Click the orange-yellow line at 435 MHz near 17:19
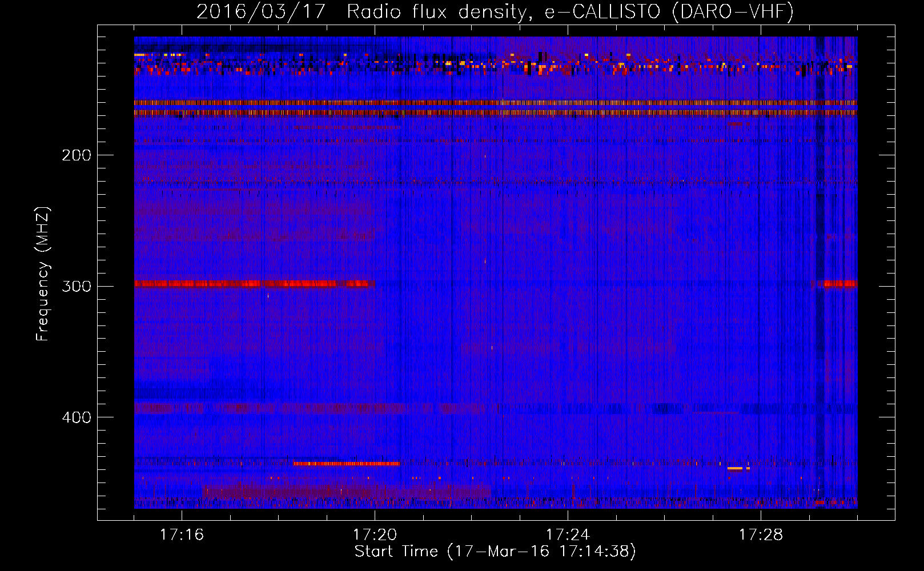The height and width of the screenshot is (571, 924). click(347, 464)
